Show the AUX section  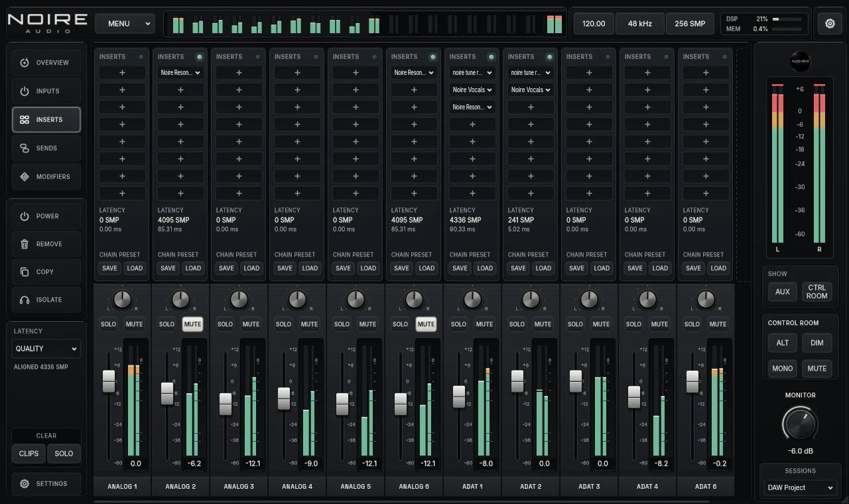pos(783,292)
